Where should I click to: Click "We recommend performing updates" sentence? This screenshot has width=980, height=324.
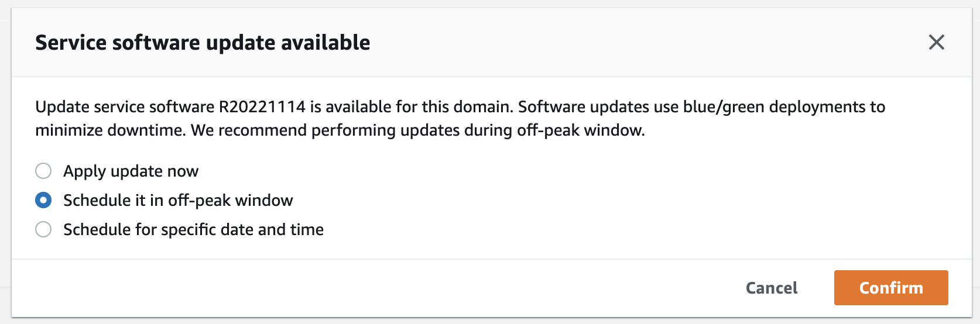click(325, 130)
